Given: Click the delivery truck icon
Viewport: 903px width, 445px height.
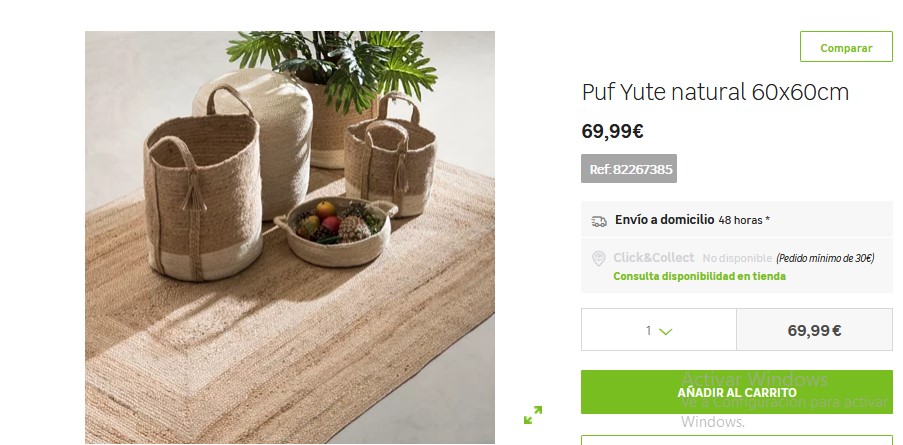Looking at the screenshot, I should click(x=599, y=221).
